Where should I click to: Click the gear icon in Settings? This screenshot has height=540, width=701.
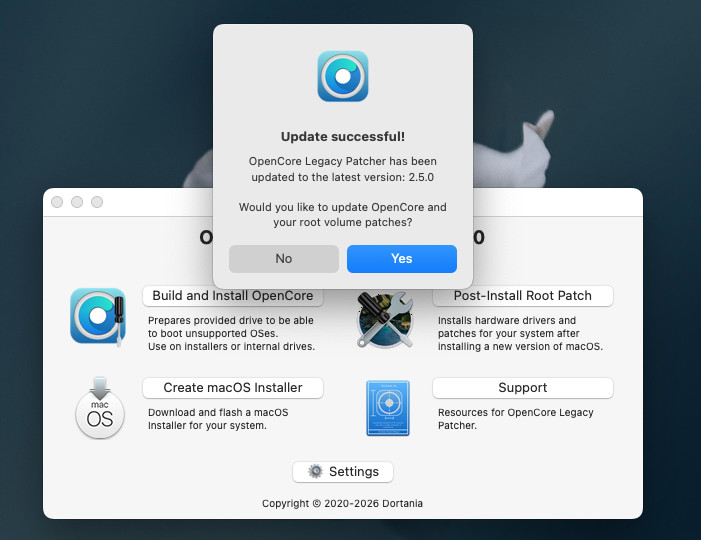(315, 471)
